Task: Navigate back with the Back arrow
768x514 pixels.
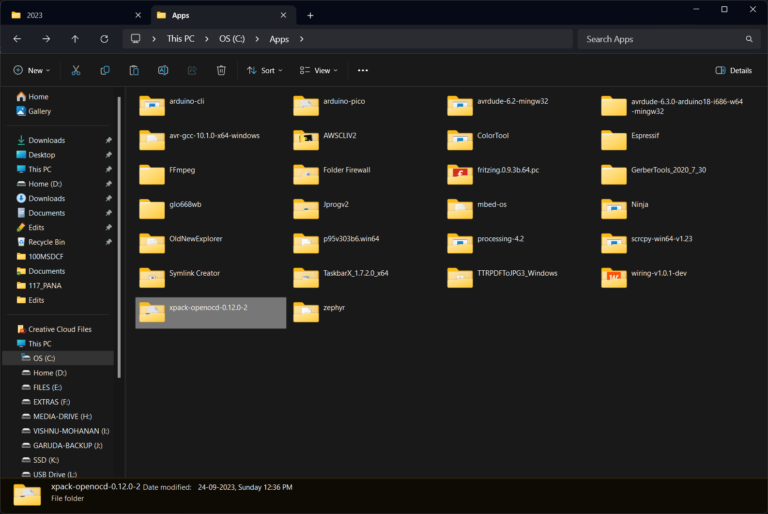Action: (x=17, y=39)
